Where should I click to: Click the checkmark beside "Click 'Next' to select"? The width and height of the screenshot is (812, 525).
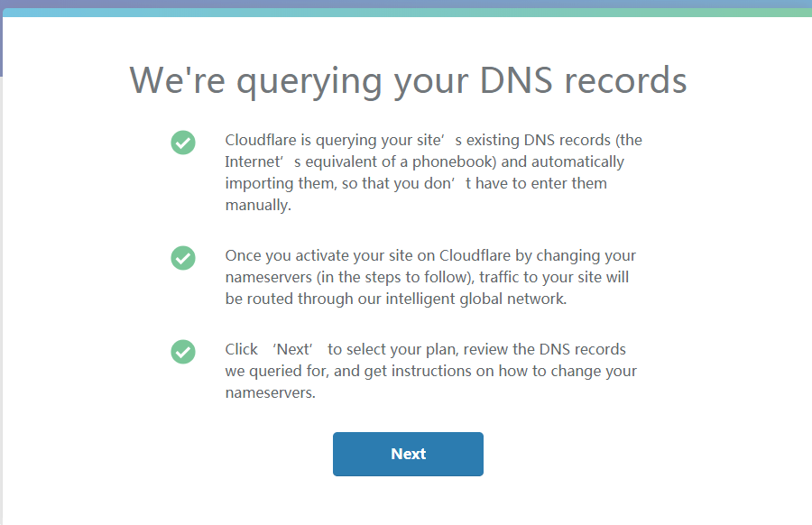[183, 352]
